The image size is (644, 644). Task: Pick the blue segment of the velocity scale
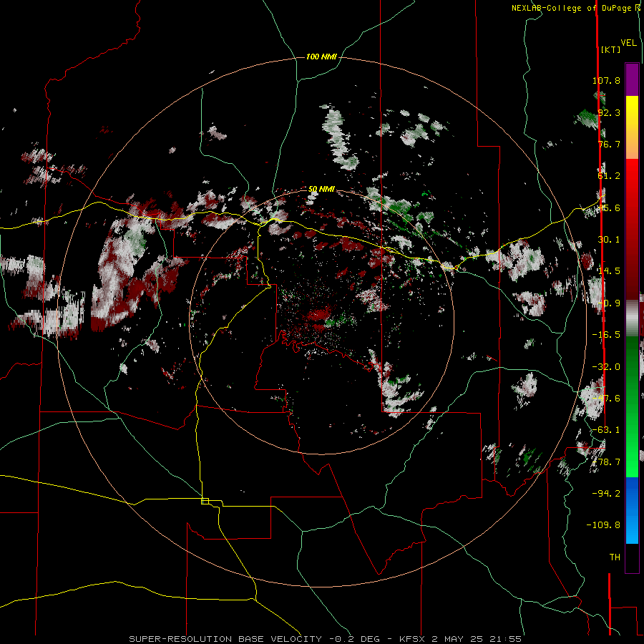point(632,510)
